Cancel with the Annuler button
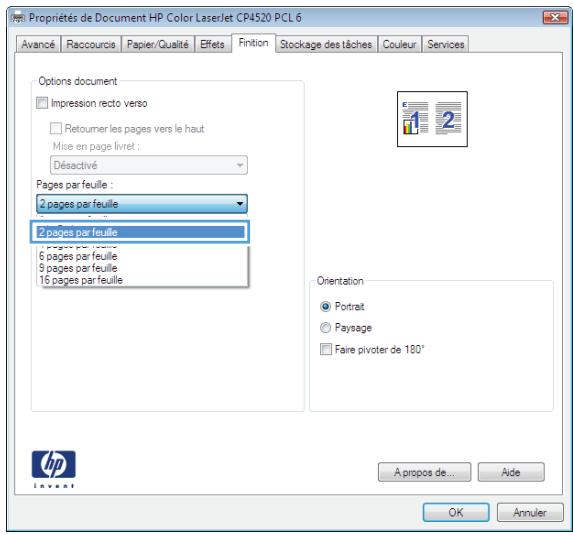This screenshot has width=573, height=535. tap(530, 512)
